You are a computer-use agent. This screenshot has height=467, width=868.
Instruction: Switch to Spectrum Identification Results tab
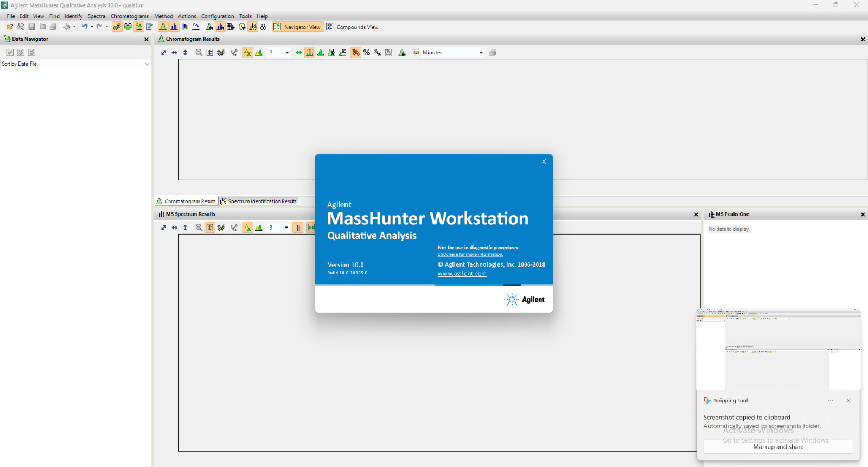(x=259, y=201)
